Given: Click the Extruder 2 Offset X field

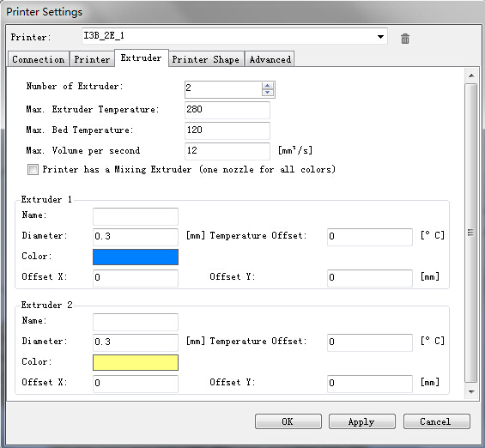Looking at the screenshot, I should [x=136, y=384].
